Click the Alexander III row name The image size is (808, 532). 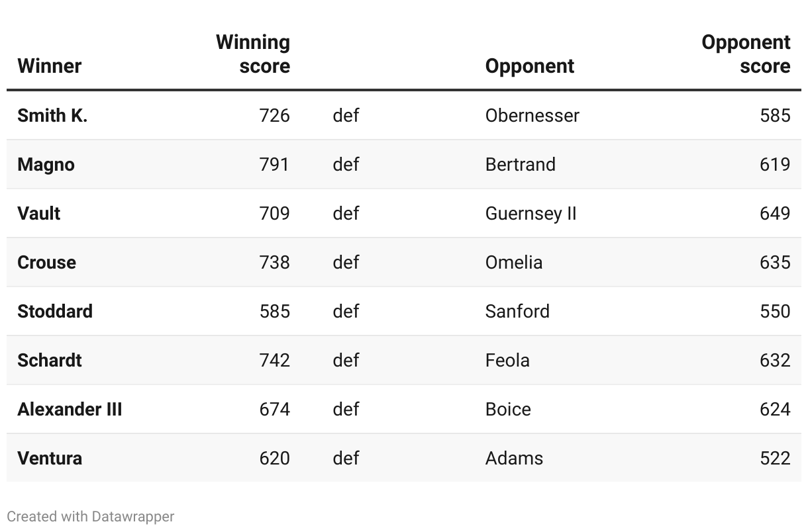[70, 410]
